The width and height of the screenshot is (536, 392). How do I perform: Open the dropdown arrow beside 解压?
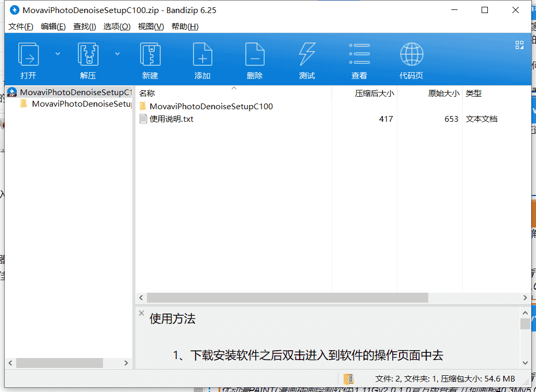tap(117, 54)
